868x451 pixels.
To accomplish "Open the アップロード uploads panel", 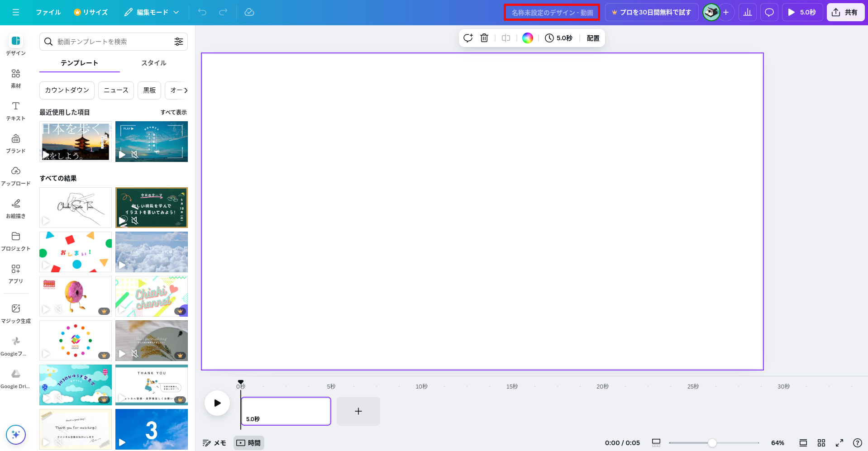I will (16, 176).
